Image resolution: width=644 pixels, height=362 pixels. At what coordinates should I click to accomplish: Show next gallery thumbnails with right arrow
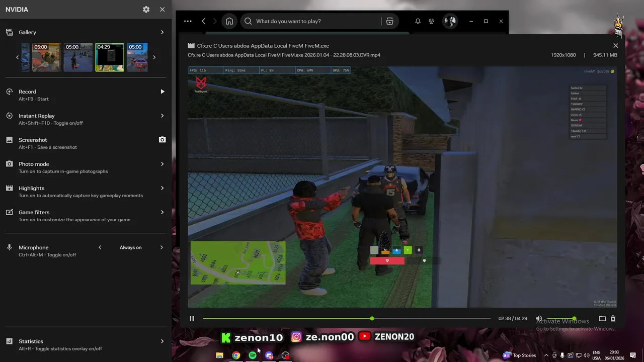(x=154, y=57)
